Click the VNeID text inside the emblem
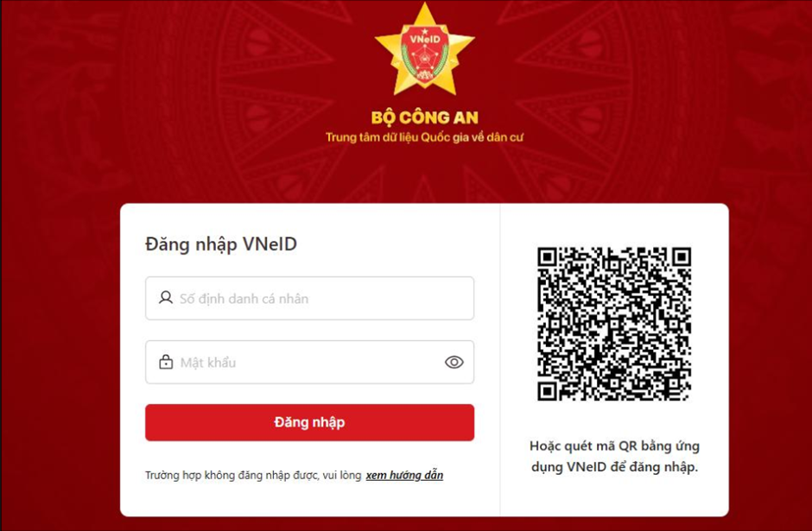The width and height of the screenshot is (812, 531). 425,40
